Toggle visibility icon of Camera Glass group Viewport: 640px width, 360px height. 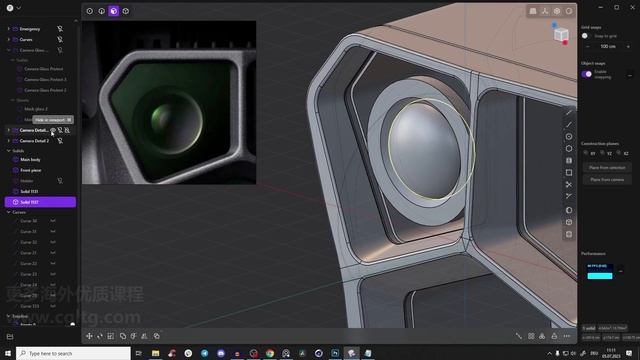point(60,50)
